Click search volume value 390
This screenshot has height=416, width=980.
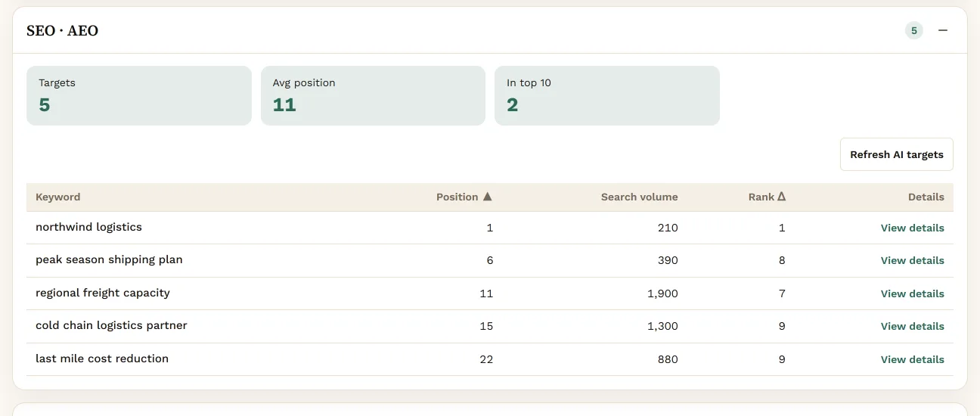click(668, 260)
